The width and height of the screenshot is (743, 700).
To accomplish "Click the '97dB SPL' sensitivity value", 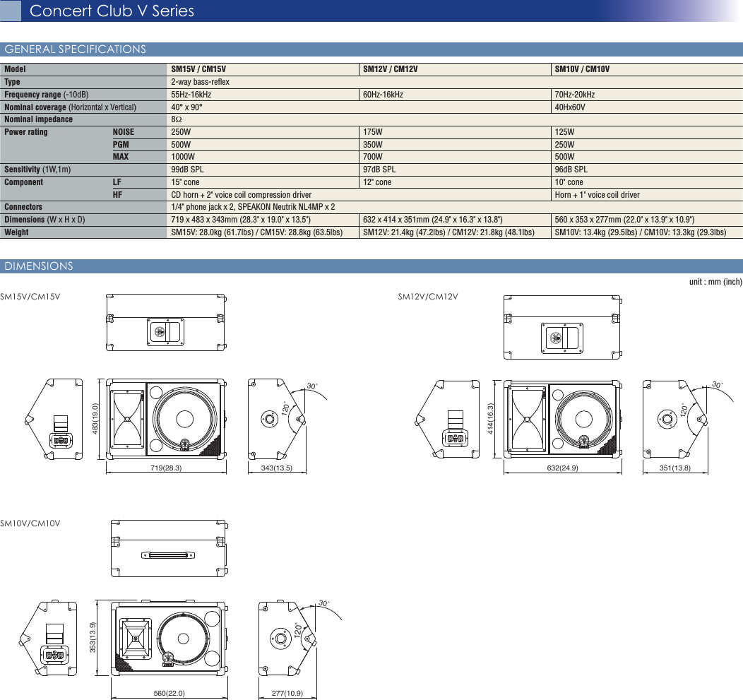I will [379, 170].
